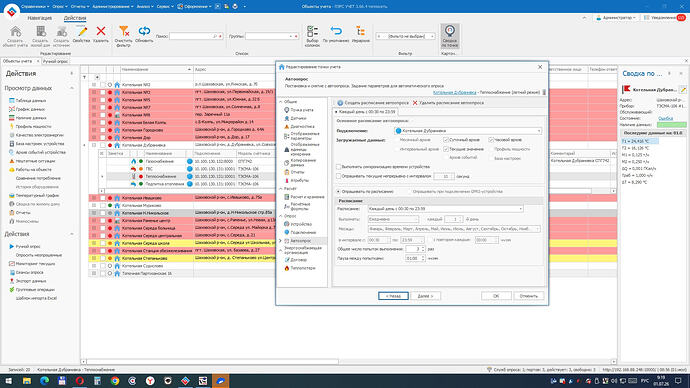Switch to the Навигация ribbon tab

[40, 18]
